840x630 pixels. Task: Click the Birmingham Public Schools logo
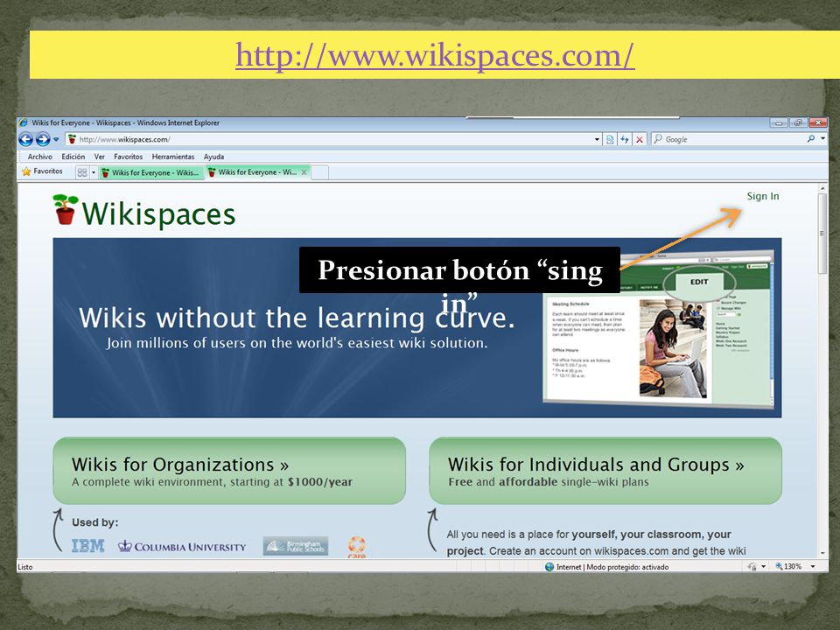coord(295,546)
